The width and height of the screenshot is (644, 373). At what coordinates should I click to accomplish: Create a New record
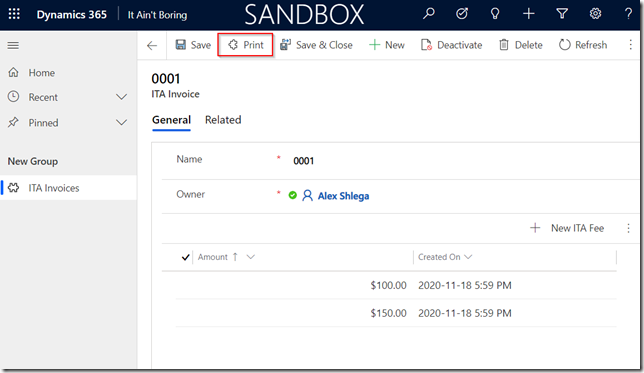tap(386, 45)
